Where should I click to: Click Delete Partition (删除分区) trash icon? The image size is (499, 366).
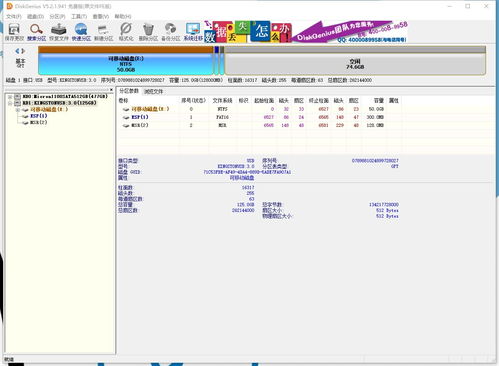click(x=148, y=32)
